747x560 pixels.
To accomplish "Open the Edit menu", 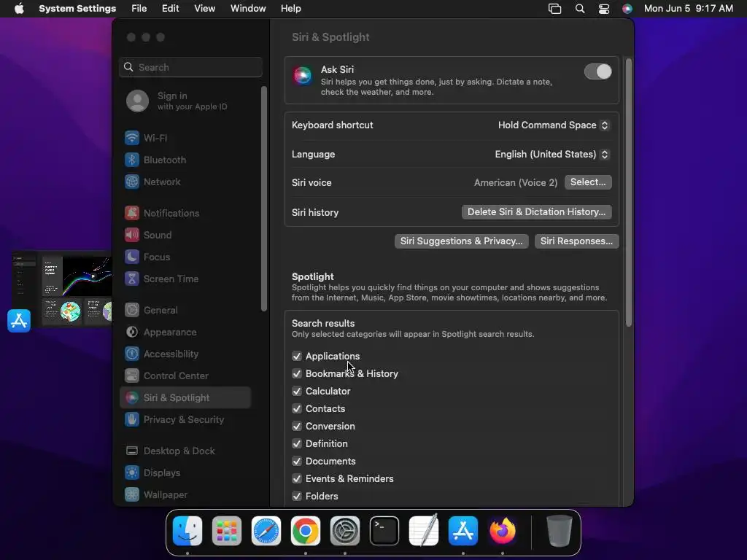I will click(x=170, y=9).
